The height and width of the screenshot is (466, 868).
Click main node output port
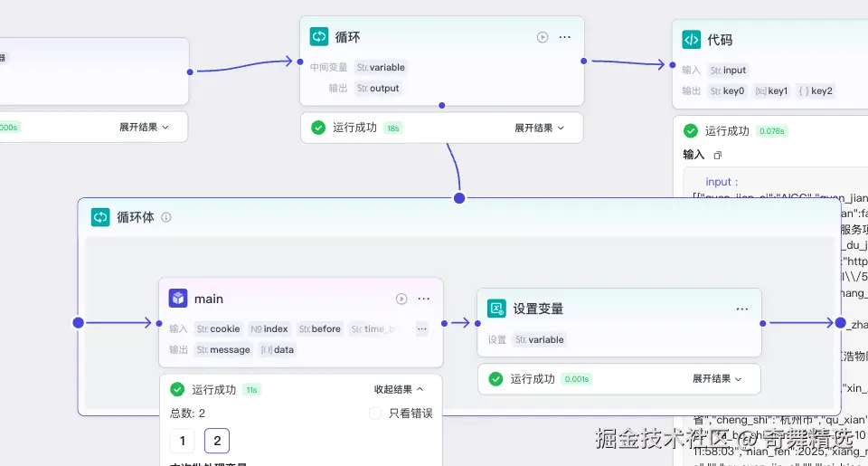pos(444,323)
